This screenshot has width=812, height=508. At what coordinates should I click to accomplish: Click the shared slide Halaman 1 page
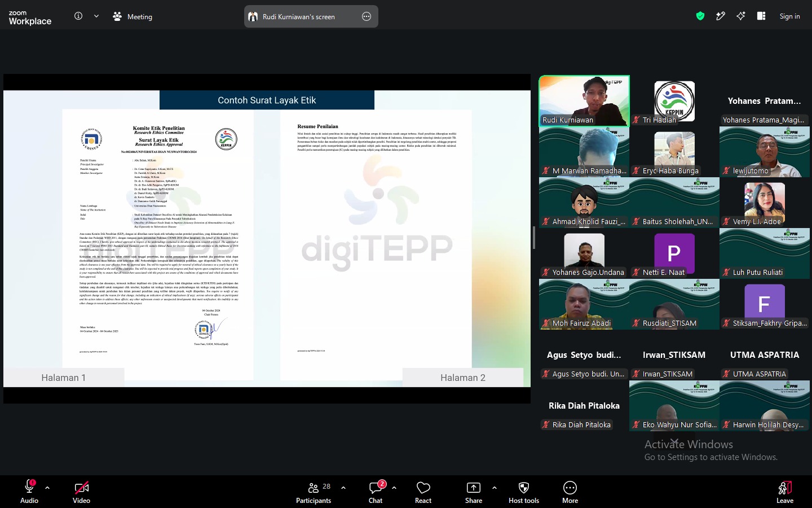point(158,245)
